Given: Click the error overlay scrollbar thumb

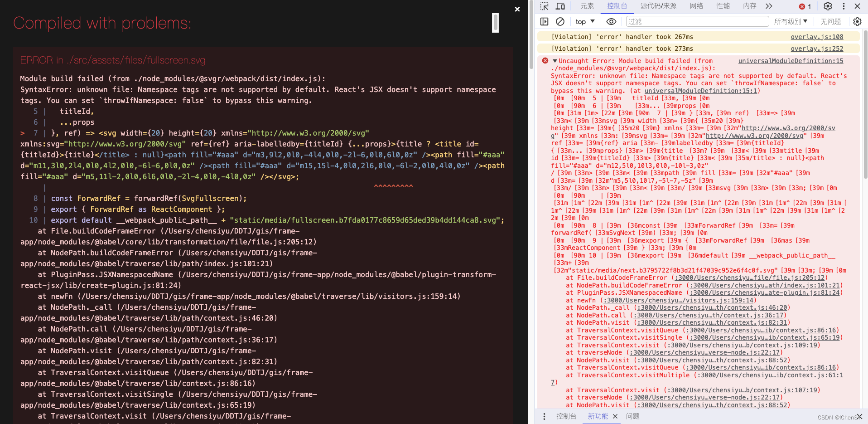Looking at the screenshot, I should pos(496,23).
